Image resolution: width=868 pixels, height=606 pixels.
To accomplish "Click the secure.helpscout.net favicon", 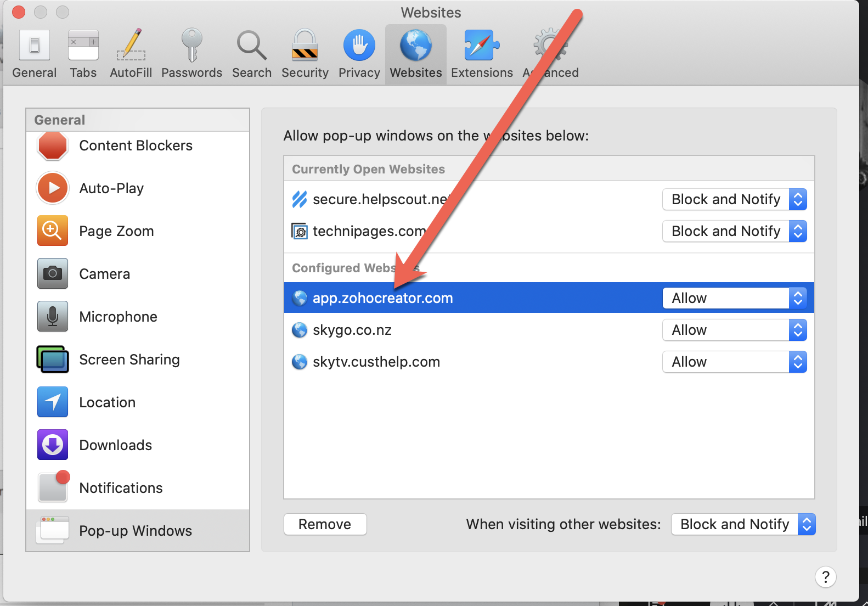I will point(300,199).
